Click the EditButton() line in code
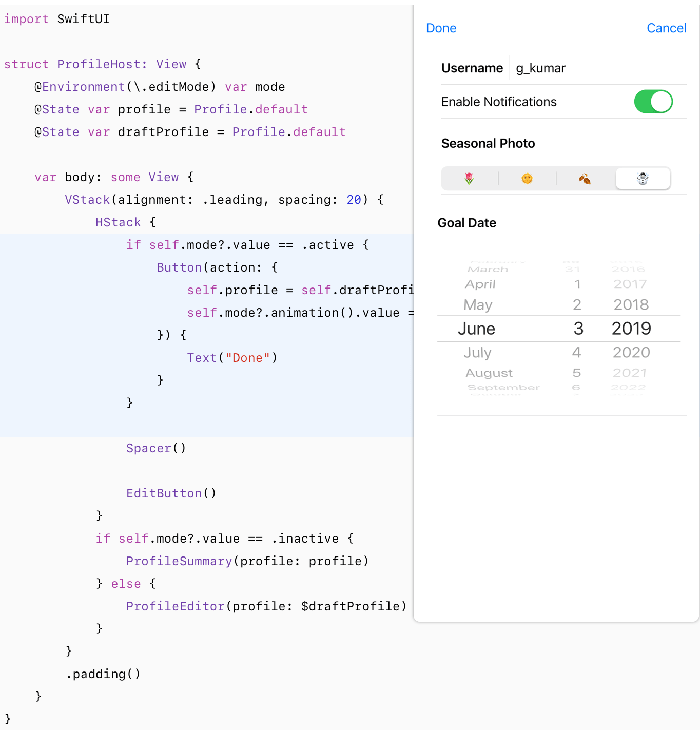700x730 pixels. coord(171,493)
